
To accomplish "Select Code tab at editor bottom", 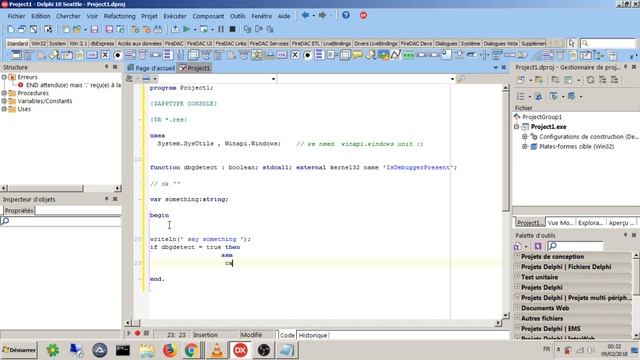I will [x=287, y=335].
